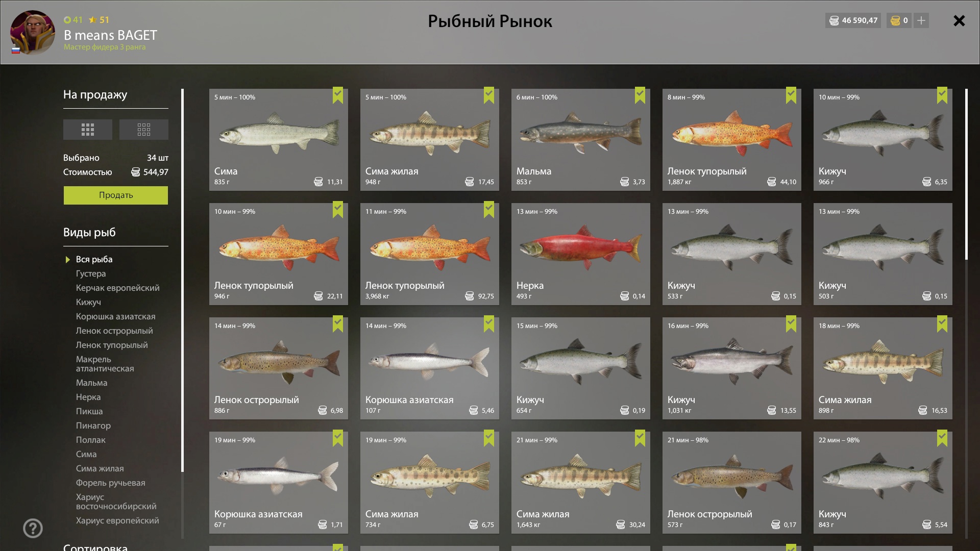This screenshot has height=551, width=980.
Task: Choose Нерка in fish types list
Action: [88, 397]
